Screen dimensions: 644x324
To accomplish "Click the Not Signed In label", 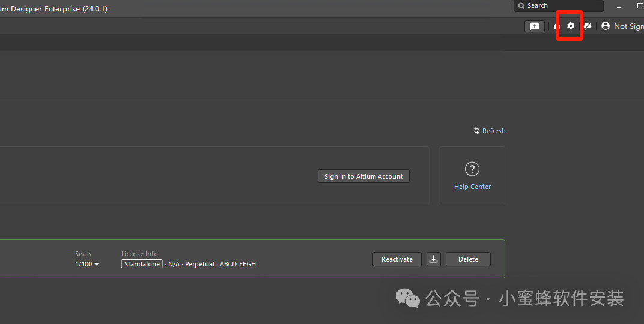I will pyautogui.click(x=628, y=26).
